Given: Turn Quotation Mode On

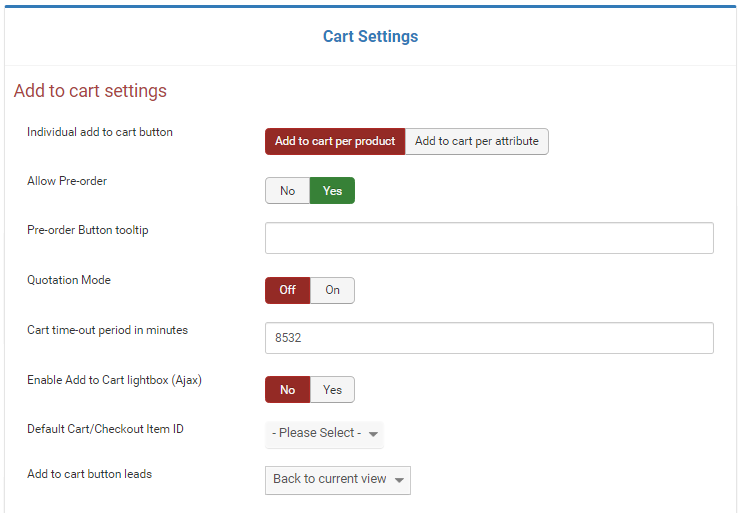Looking at the screenshot, I should (x=332, y=290).
